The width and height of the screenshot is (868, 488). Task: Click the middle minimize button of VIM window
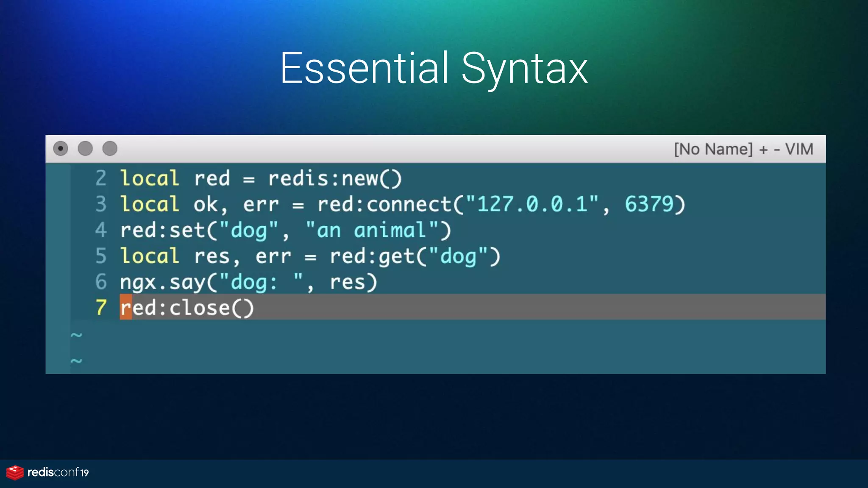tap(85, 149)
